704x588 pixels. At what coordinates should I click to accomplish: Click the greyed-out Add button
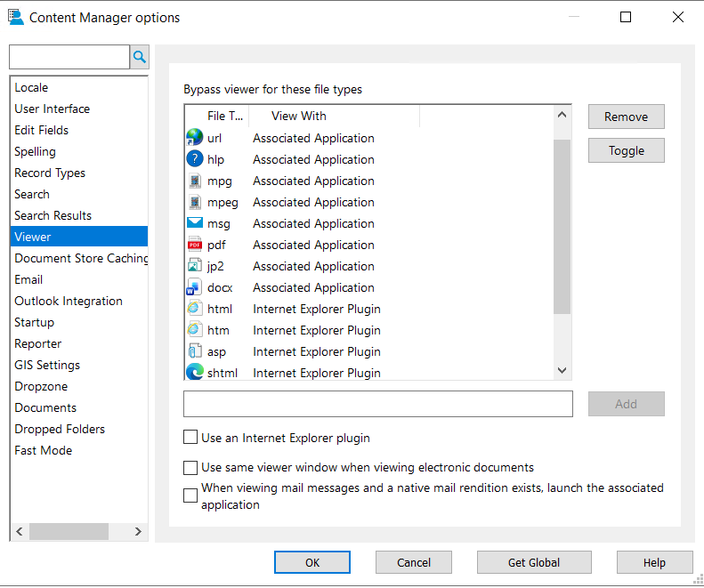pyautogui.click(x=626, y=404)
